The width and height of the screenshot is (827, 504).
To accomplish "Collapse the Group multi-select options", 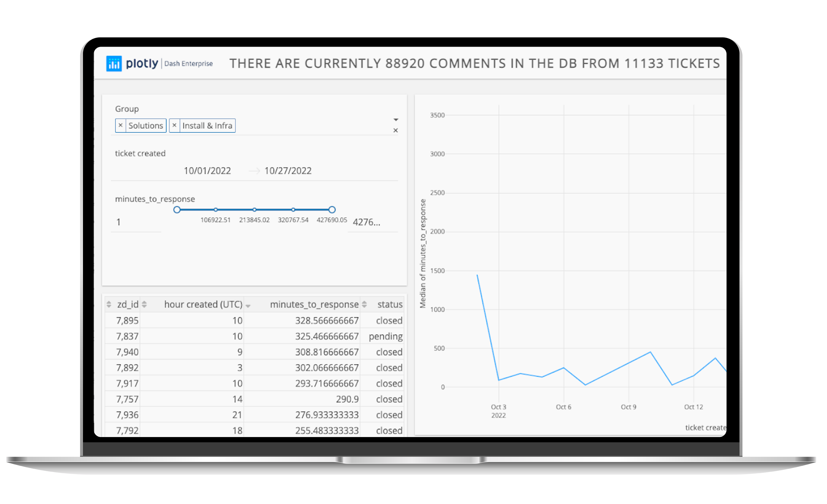I will (x=396, y=119).
